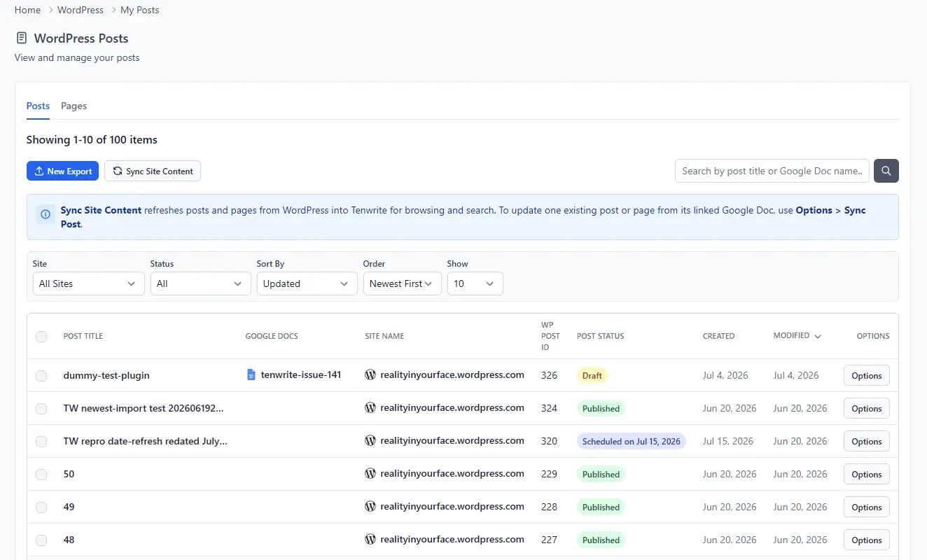This screenshot has width=927, height=560.
Task: Open the Show dropdown set to 10
Action: 475,283
